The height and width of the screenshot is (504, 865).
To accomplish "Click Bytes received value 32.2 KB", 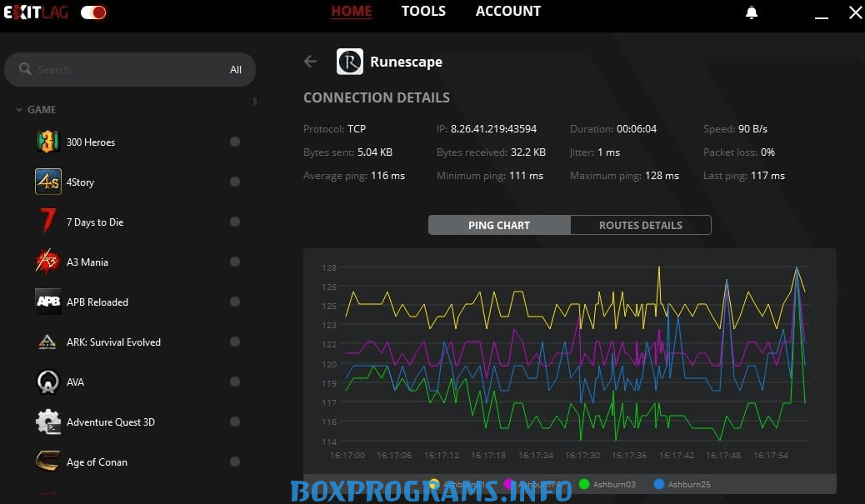I will click(x=528, y=152).
